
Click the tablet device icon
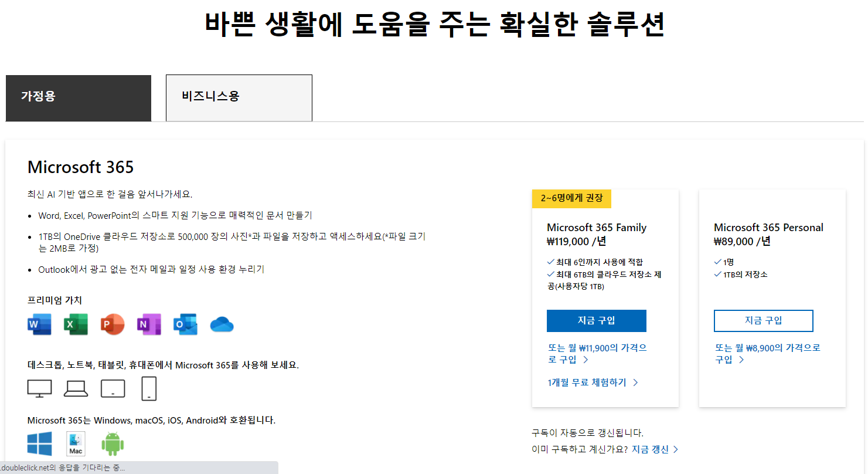pos(113,388)
